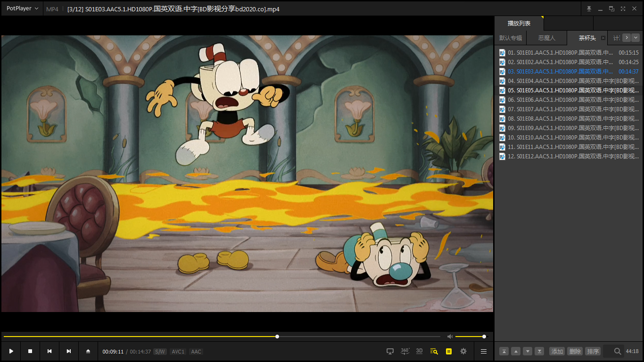Click the 添加 (Add) button
Image resolution: width=644 pixels, height=362 pixels.
tap(557, 351)
